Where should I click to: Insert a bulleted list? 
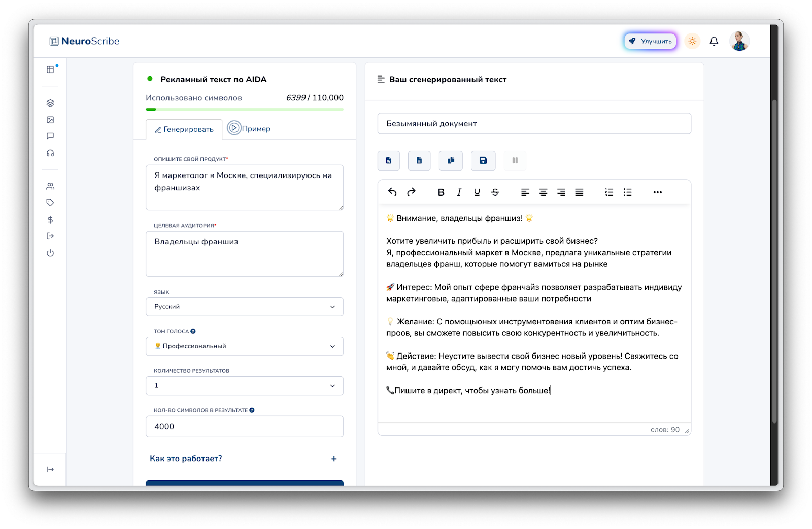coord(628,192)
